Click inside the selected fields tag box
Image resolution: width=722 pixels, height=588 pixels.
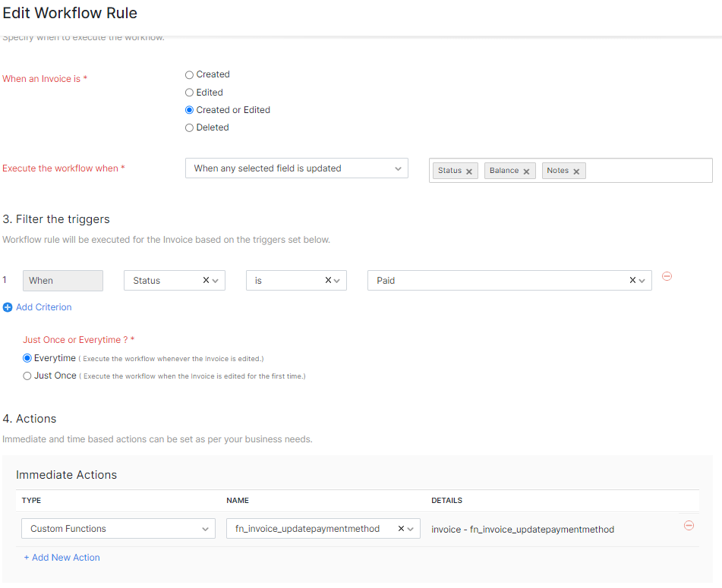click(649, 171)
